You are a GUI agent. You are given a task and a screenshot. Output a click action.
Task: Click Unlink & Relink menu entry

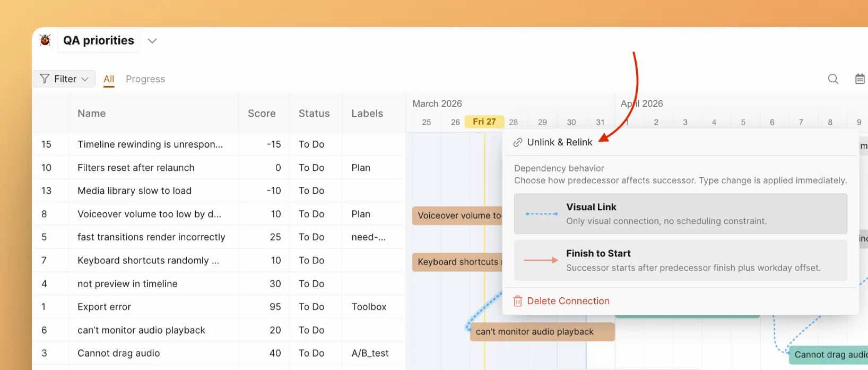[x=559, y=142]
